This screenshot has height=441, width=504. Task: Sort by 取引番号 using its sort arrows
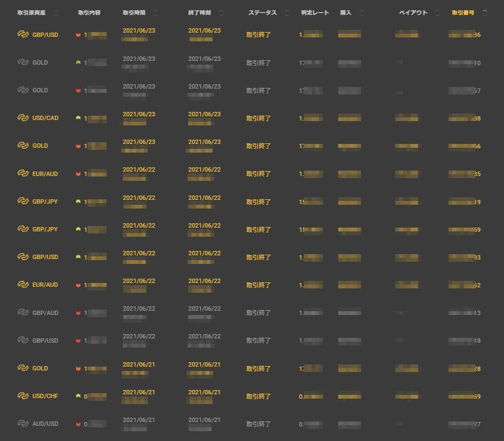click(x=485, y=13)
